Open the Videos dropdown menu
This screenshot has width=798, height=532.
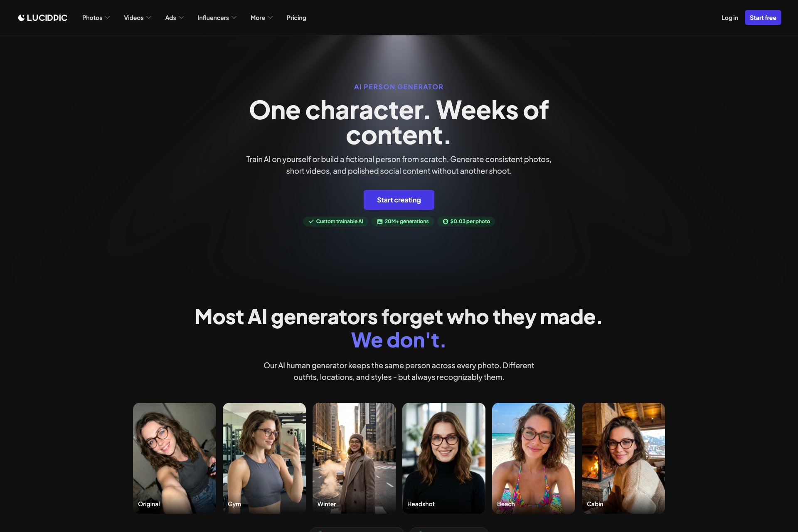[137, 17]
